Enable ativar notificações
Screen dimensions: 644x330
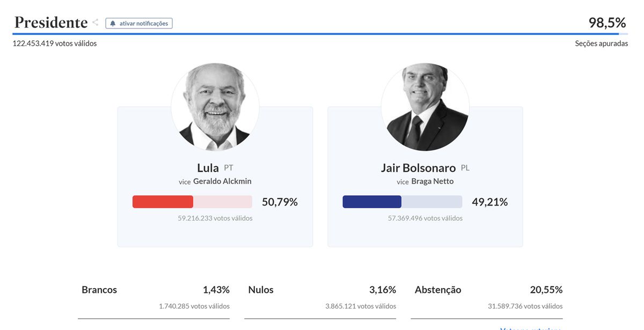point(139,23)
